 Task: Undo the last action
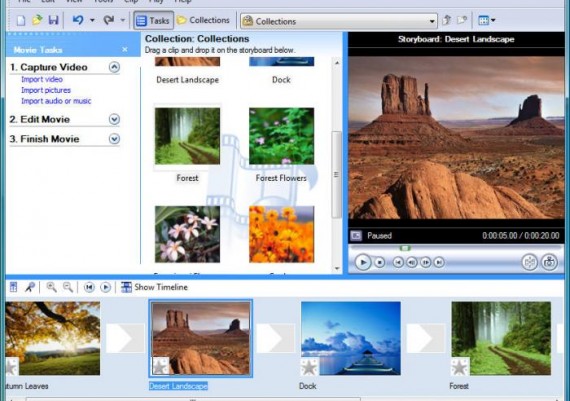tap(78, 20)
